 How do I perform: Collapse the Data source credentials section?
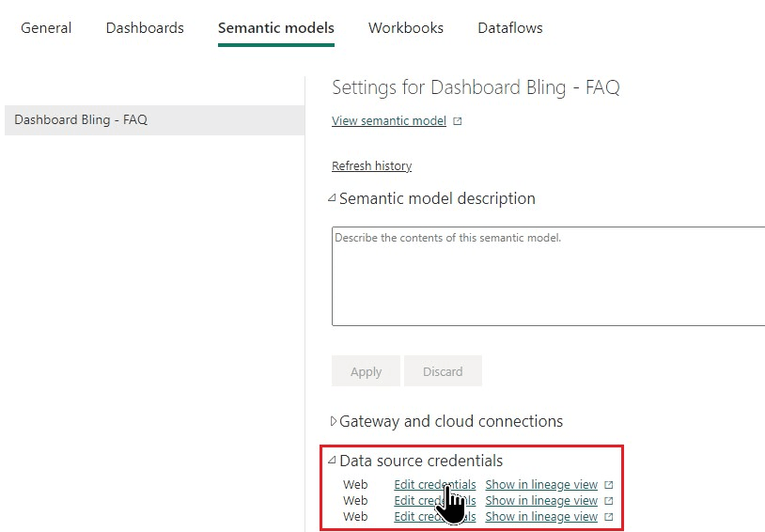coord(332,461)
